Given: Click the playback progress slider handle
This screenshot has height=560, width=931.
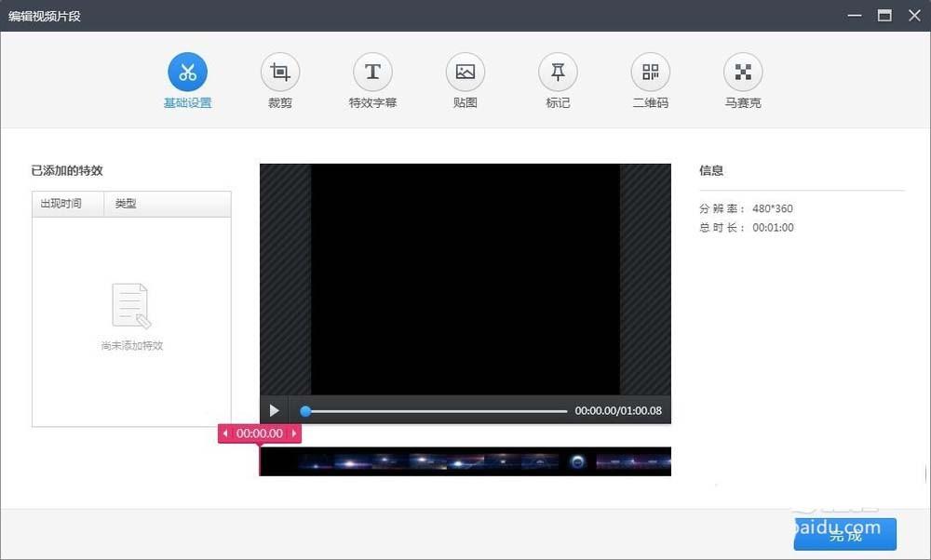Looking at the screenshot, I should point(305,410).
